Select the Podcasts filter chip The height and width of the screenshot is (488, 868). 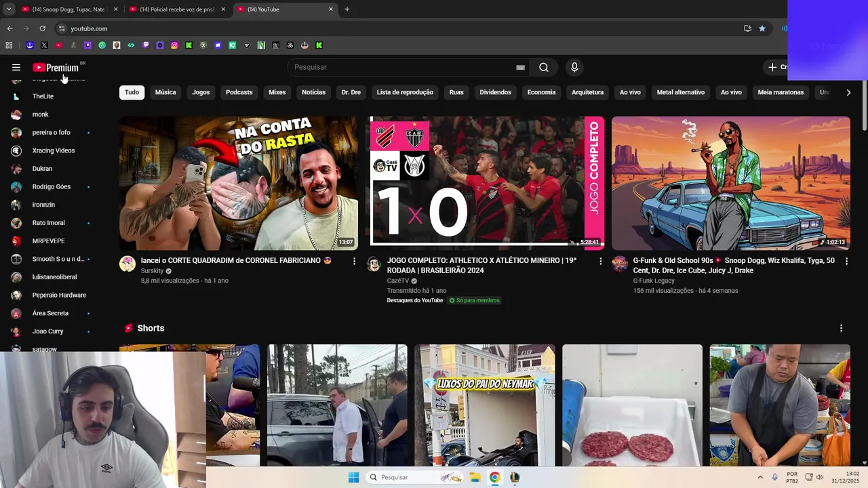coord(239,92)
